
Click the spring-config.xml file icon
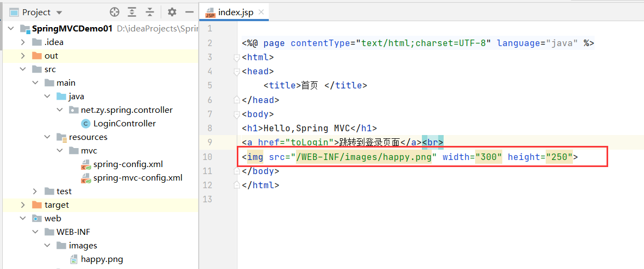point(86,164)
